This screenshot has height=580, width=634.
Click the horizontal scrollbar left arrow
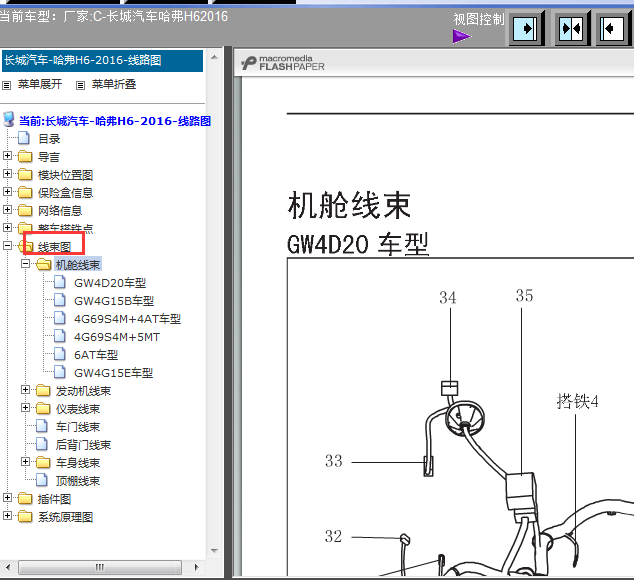8,567
